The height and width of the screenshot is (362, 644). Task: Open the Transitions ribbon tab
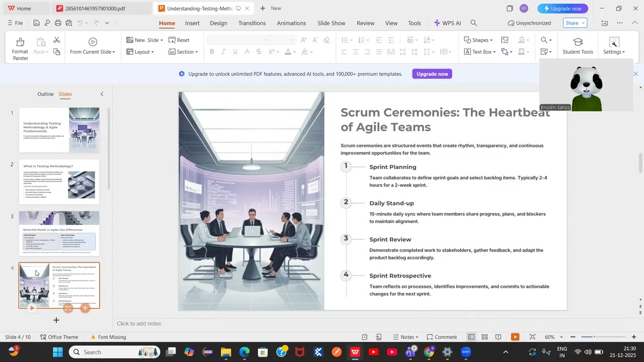(252, 23)
